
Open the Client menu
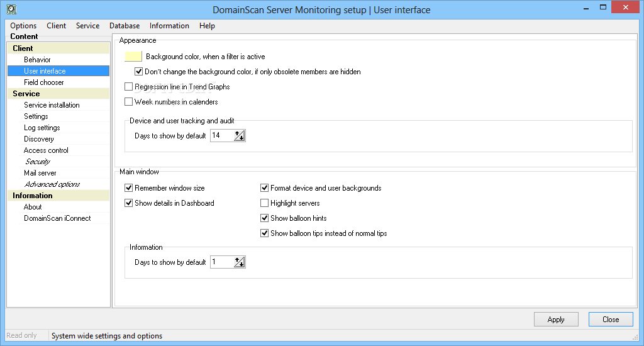56,25
